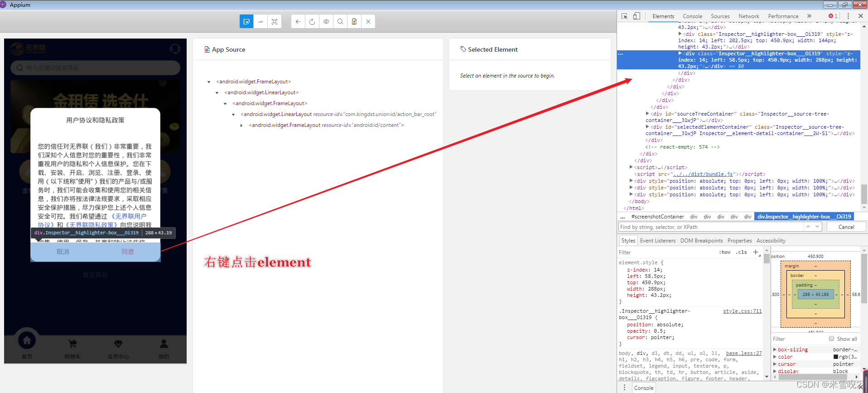Collapse the first android.widget.LinearLayout node
The height and width of the screenshot is (393, 868).
point(217,93)
